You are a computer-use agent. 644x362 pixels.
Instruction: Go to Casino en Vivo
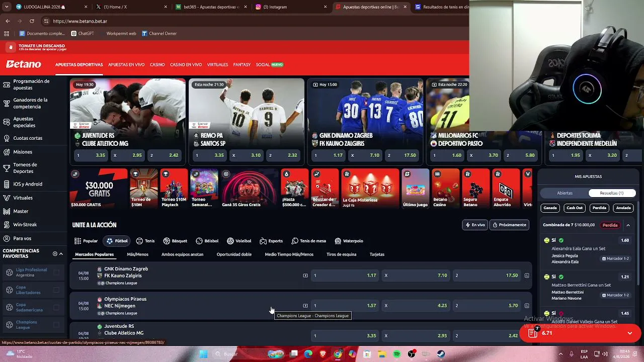coord(186,65)
